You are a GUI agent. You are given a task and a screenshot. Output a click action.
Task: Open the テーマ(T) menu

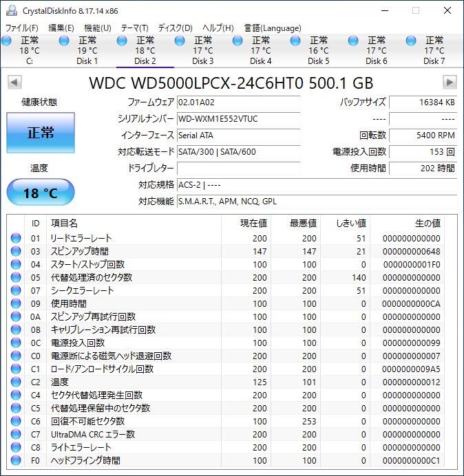135,28
